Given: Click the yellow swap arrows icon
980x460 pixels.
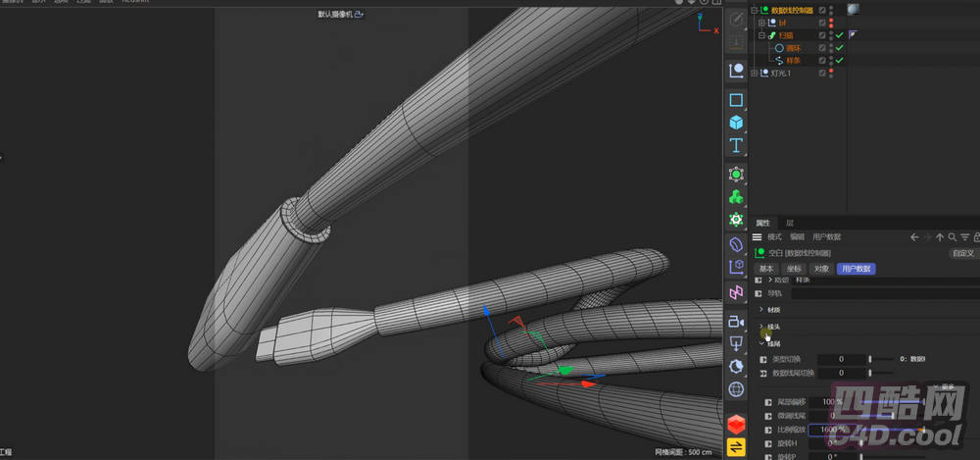Looking at the screenshot, I should click(x=736, y=447).
